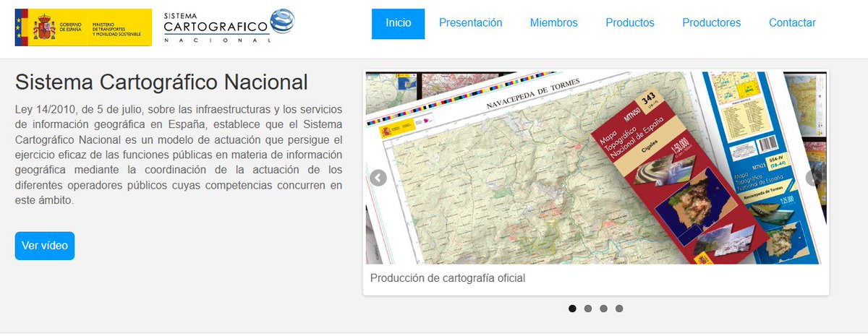This screenshot has height=336, width=868.
Task: Click the Ley 14/2010 paragraph text
Action: 179,155
